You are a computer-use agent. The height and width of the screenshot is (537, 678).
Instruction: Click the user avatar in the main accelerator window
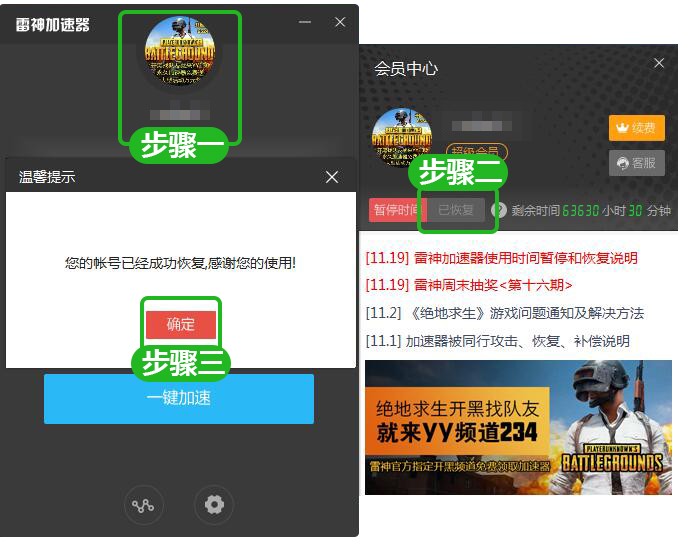pos(179,53)
